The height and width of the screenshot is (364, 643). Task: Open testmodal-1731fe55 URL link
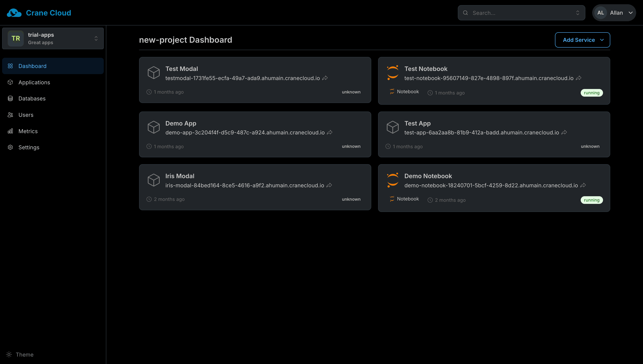(x=243, y=78)
